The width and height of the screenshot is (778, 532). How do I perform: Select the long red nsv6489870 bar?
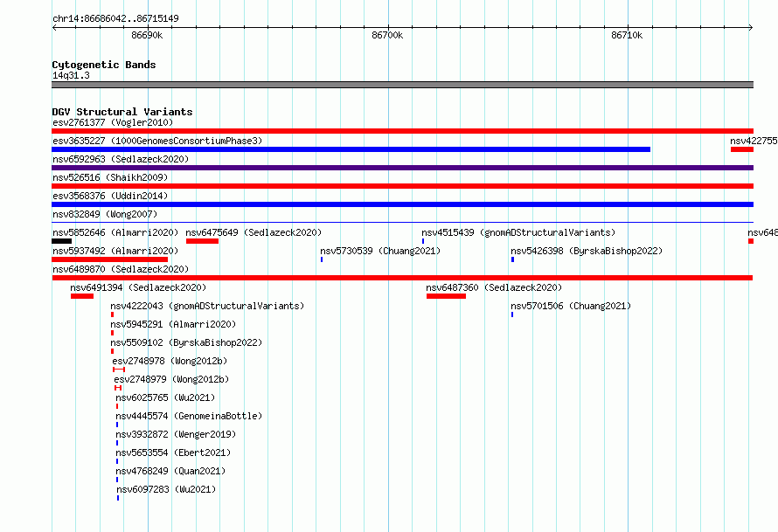pyautogui.click(x=402, y=278)
